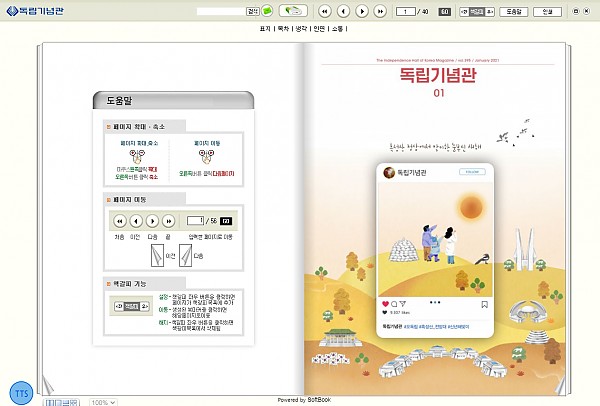Move to the previous bookmark in toolbar
Screen dimensions: 600x406
(464, 12)
